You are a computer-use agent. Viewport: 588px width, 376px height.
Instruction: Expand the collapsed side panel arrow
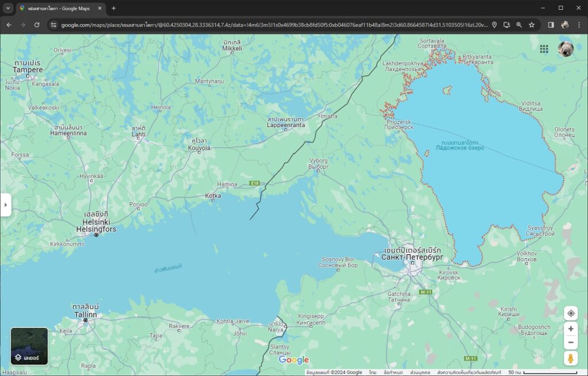[x=6, y=205]
